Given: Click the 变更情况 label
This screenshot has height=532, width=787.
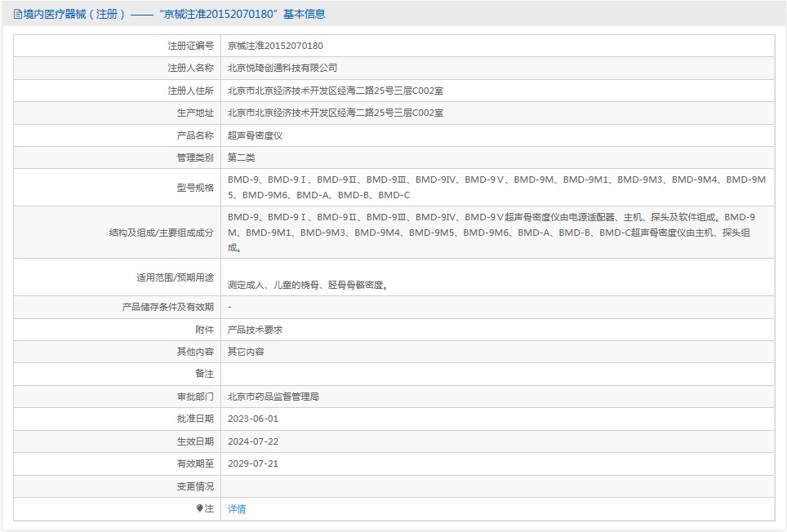Looking at the screenshot, I should point(195,486).
